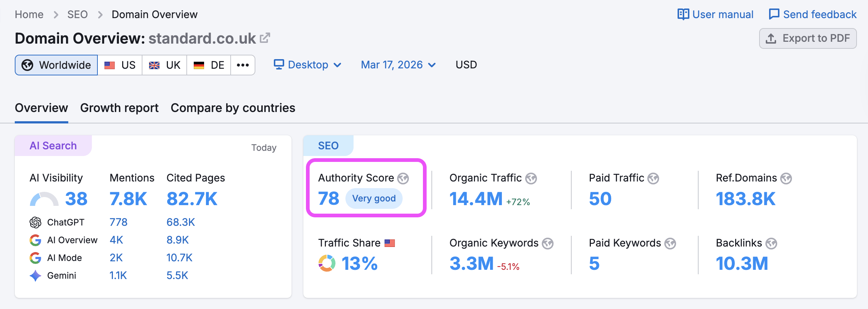Click the globe icon next to Paid Traffic
The height and width of the screenshot is (309, 868).
pyautogui.click(x=653, y=179)
